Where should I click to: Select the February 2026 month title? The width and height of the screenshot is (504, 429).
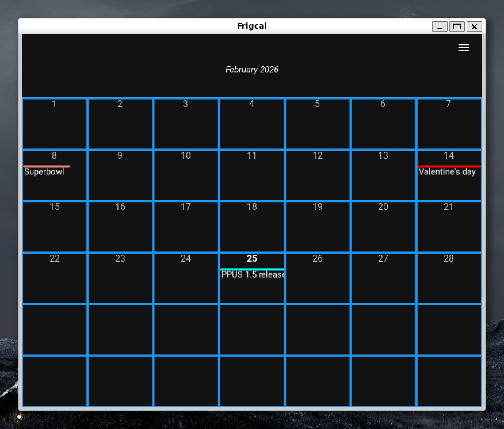(x=252, y=70)
